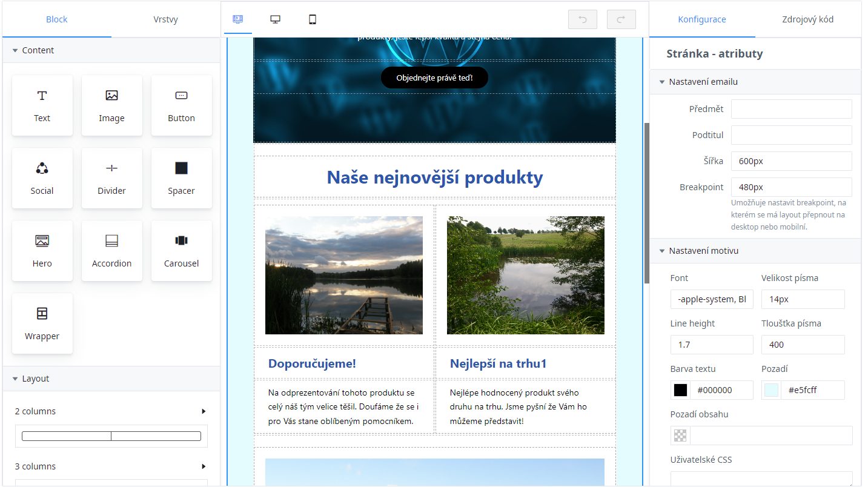Select the 'Na odprezentování tohoto produktu' paragraph
The height and width of the screenshot is (487, 868).
(344, 406)
